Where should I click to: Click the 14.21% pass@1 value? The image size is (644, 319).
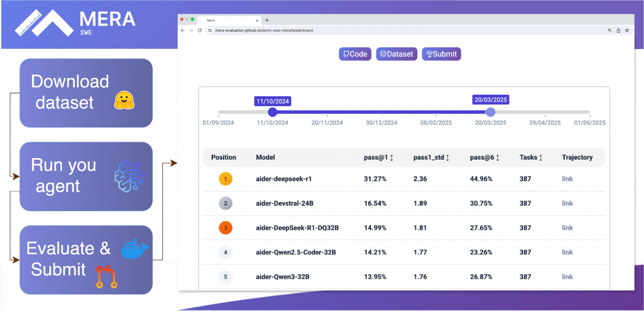(375, 252)
